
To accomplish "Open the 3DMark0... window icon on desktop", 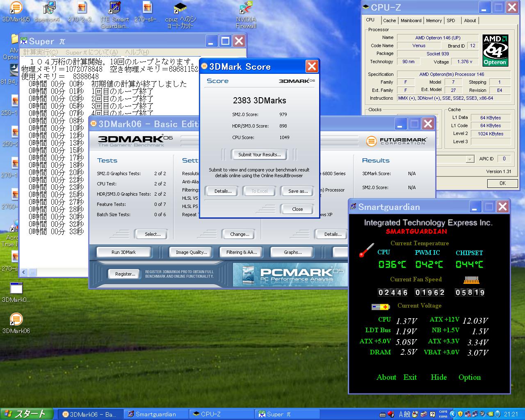I will (x=16, y=292).
